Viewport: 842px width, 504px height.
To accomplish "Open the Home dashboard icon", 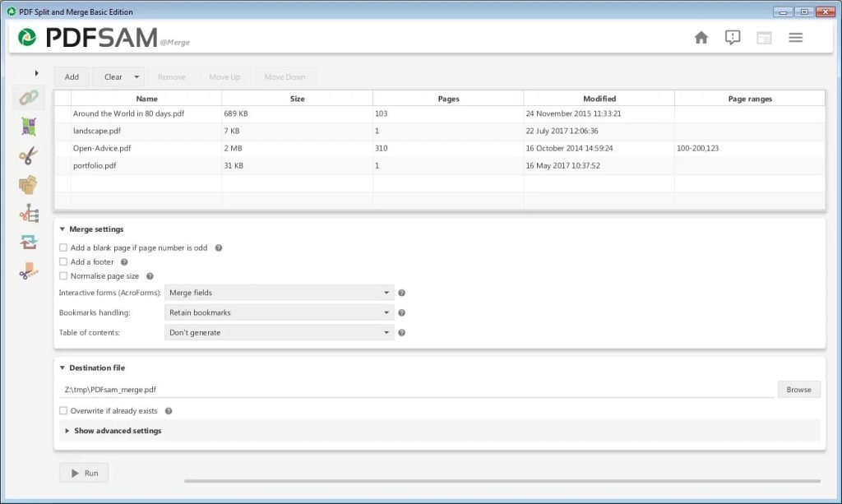I will [701, 38].
